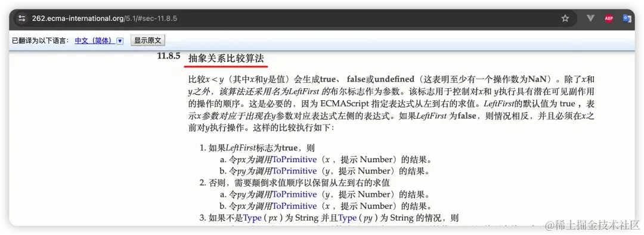Image resolution: width=644 pixels, height=235 pixels.
Task: Bookmark this page with the star icon
Action: (x=565, y=18)
